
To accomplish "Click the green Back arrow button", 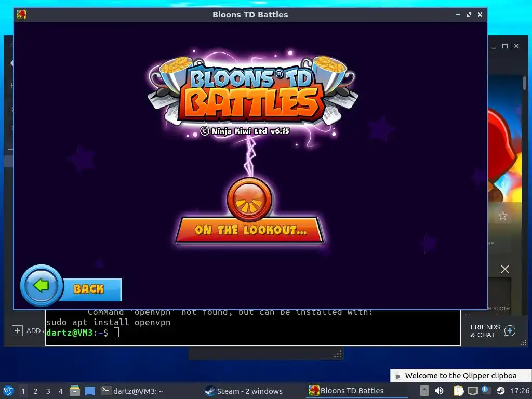I will tap(42, 286).
